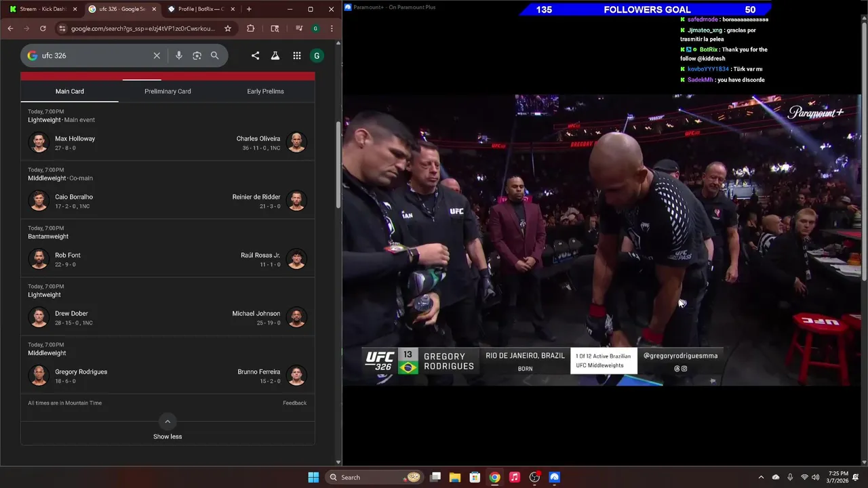Switch to Early Prelims tab
The image size is (868, 488).
point(265,91)
